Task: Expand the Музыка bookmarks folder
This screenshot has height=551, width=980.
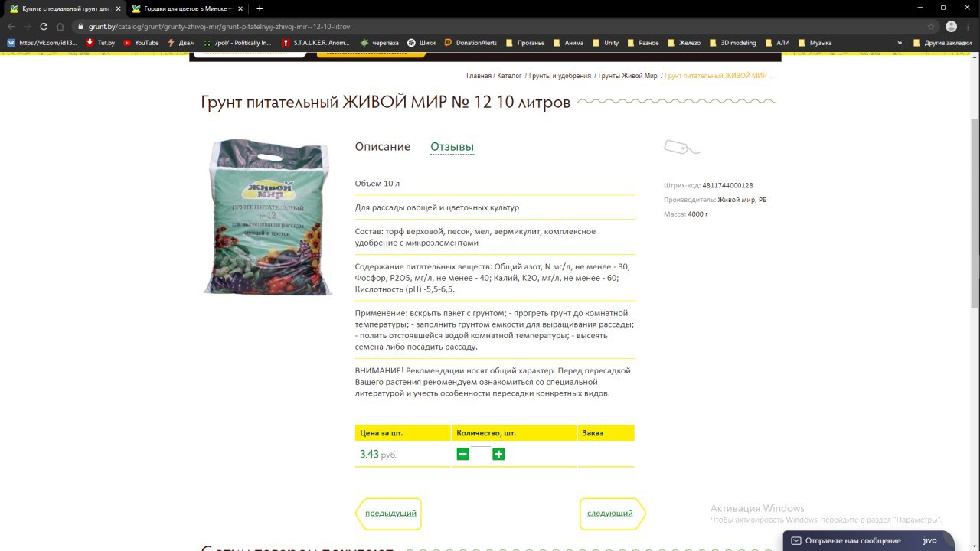Action: tap(815, 43)
